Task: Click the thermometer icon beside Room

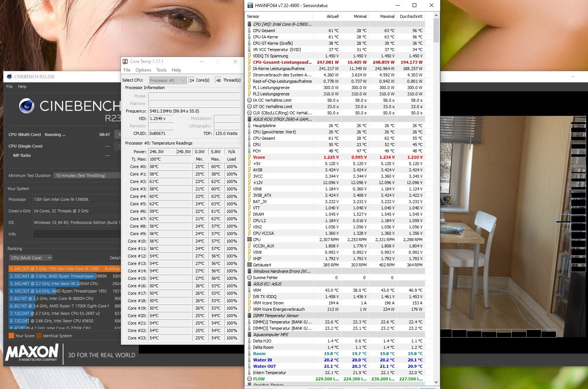Action: tap(249, 354)
